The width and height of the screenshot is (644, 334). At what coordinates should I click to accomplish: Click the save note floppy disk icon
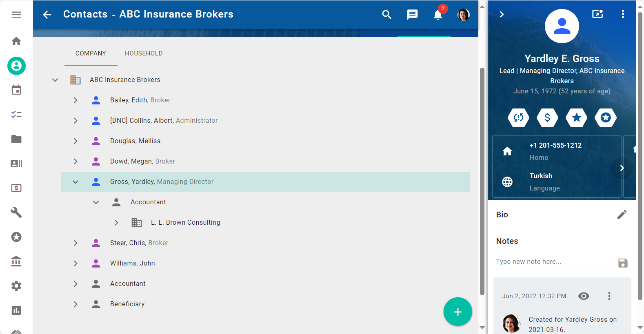tap(622, 263)
